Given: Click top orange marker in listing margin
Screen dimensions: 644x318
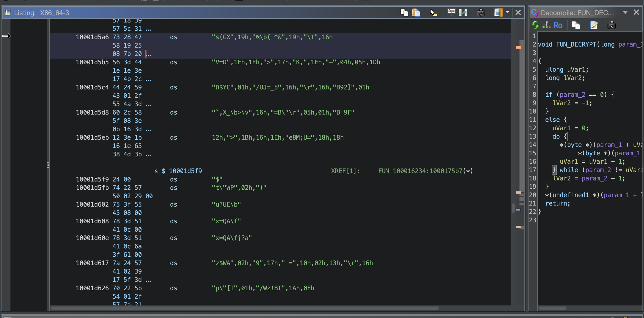Looking at the screenshot, I should 518,48.
